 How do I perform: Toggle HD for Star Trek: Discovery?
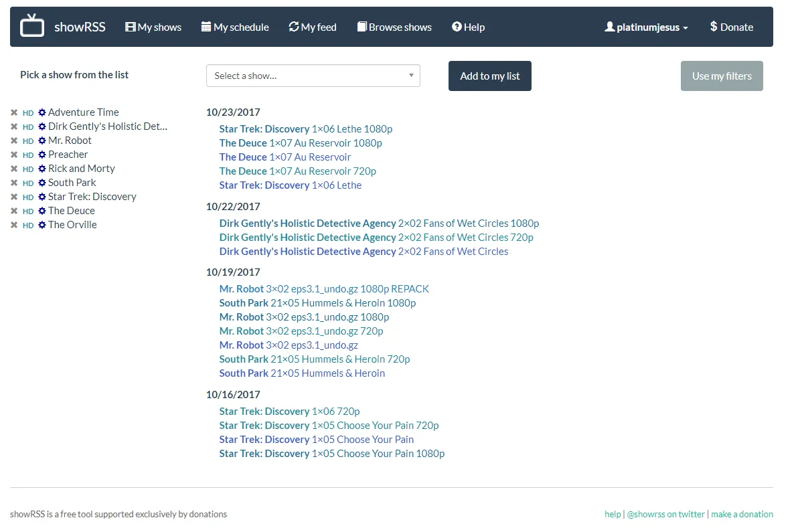tap(28, 197)
